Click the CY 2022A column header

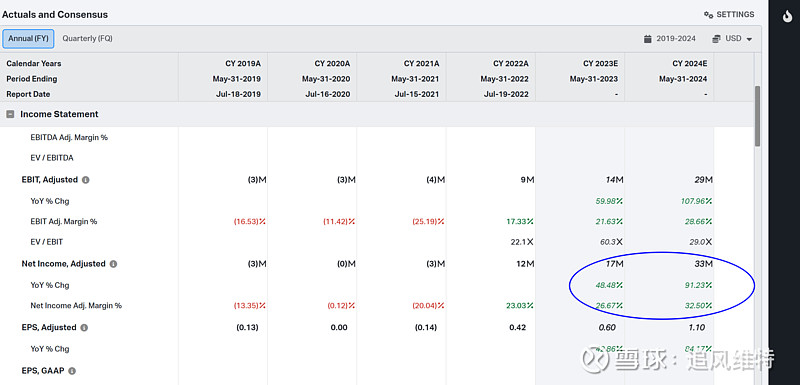[511, 64]
